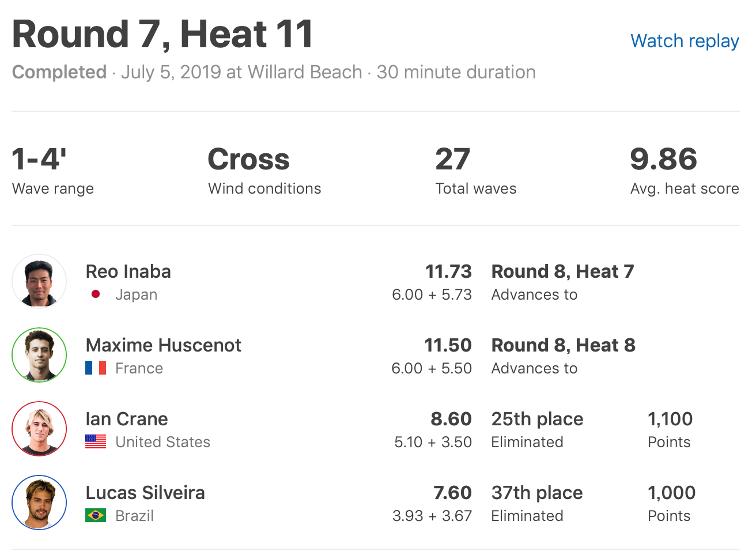
Task: Click Reo Inaba's avatar photo
Action: click(x=39, y=281)
